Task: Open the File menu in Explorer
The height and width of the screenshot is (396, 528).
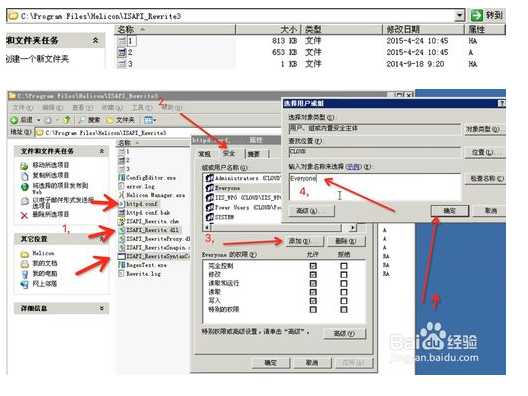Action: (x=22, y=108)
